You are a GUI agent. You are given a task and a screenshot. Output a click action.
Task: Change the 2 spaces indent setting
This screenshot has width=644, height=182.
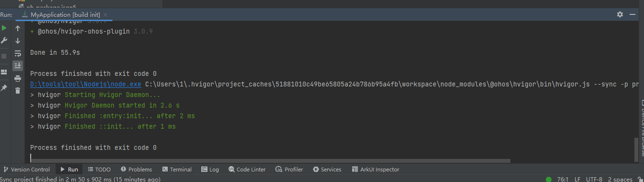tap(620, 179)
